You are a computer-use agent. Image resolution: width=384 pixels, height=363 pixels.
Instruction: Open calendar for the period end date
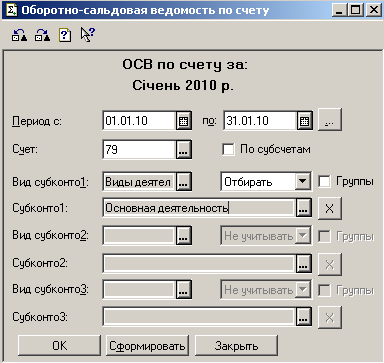(x=304, y=121)
